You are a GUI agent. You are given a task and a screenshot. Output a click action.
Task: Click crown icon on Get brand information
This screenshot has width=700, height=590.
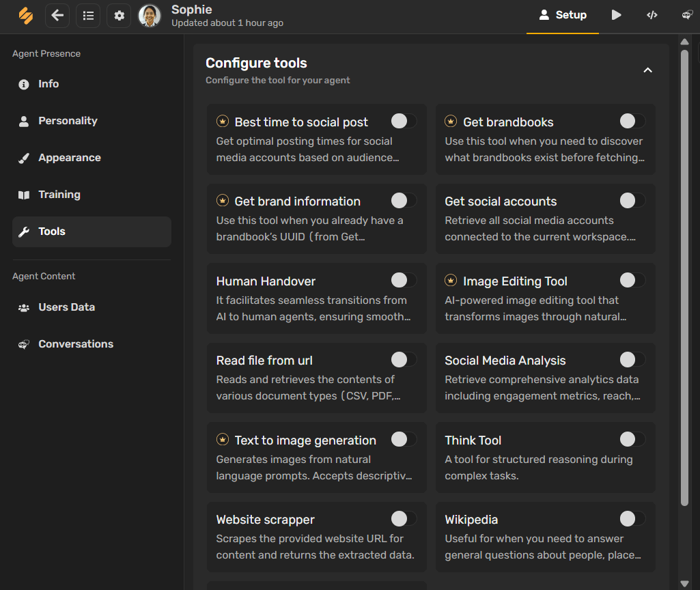(x=223, y=200)
